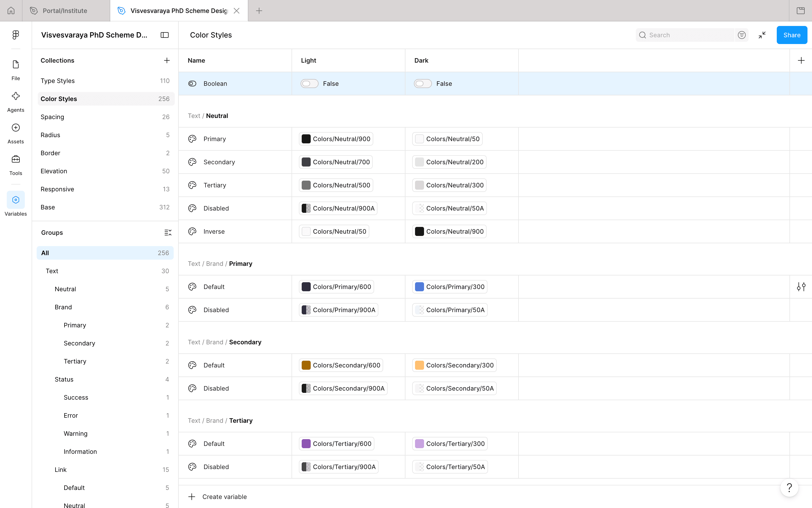
Task: Open the library panel icon top right
Action: (801, 10)
